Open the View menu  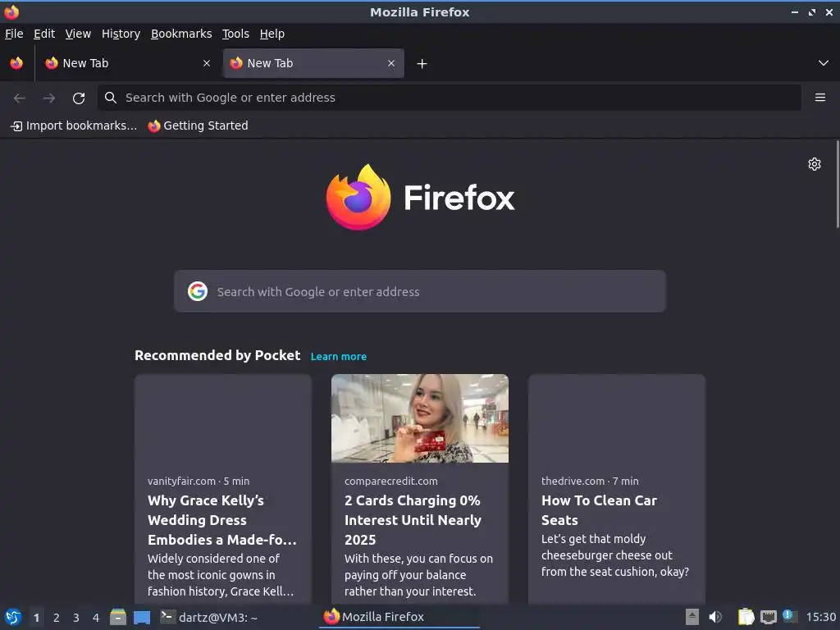tap(78, 34)
